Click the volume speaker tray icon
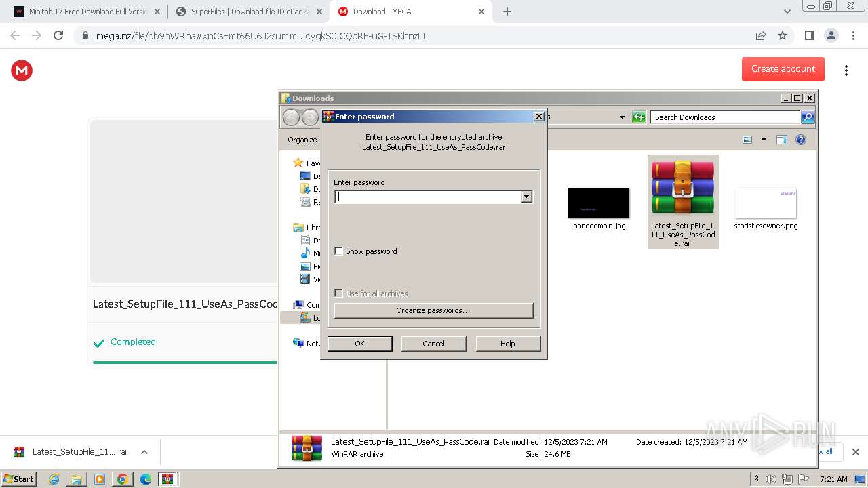The image size is (868, 488). tap(771, 479)
